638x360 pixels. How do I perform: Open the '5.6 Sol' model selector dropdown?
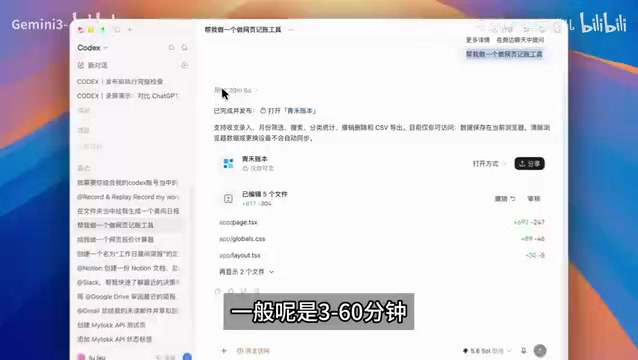point(487,351)
